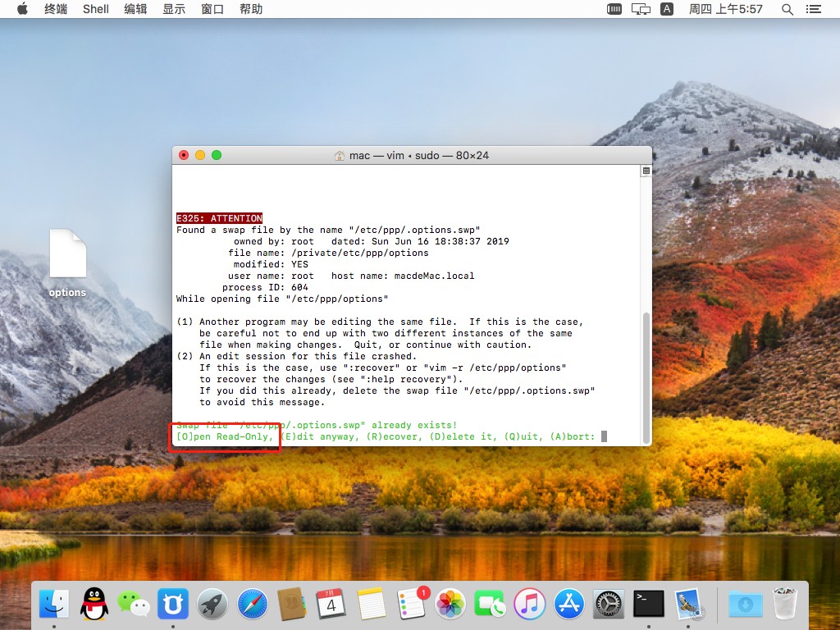Open Spotlight search magnifier
The width and height of the screenshot is (840, 630).
pos(787,9)
